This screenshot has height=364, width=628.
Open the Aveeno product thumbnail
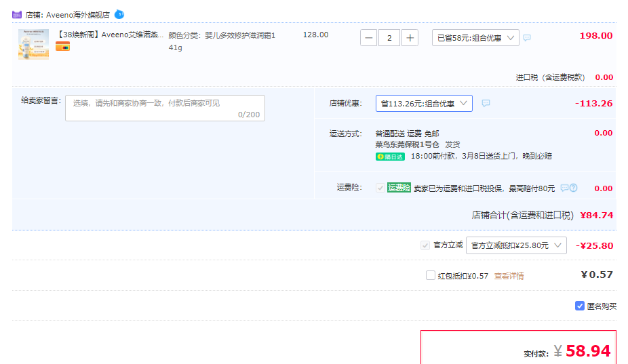[34, 44]
